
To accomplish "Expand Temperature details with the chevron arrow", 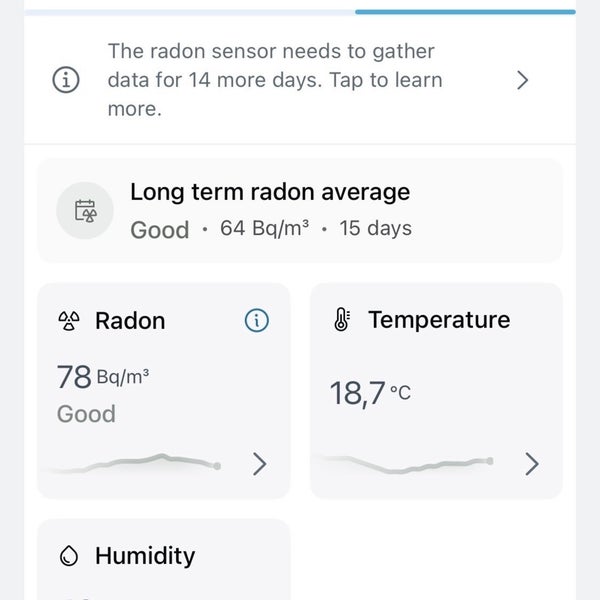I will (532, 464).
